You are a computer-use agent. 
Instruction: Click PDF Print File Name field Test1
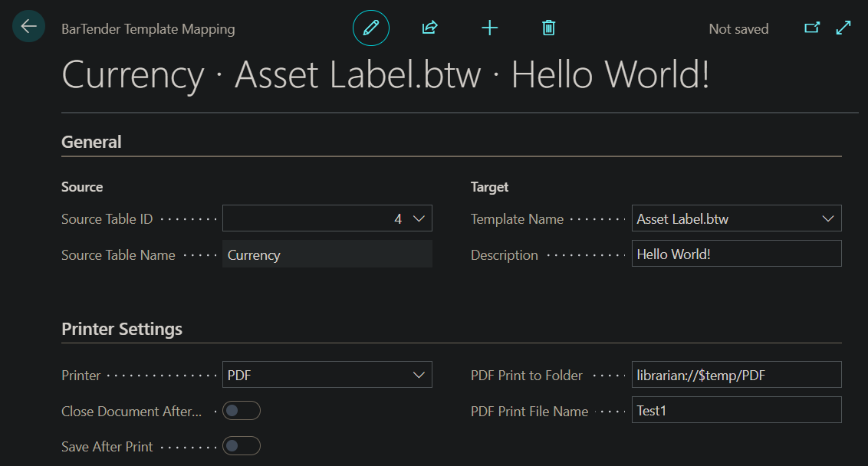(x=737, y=410)
